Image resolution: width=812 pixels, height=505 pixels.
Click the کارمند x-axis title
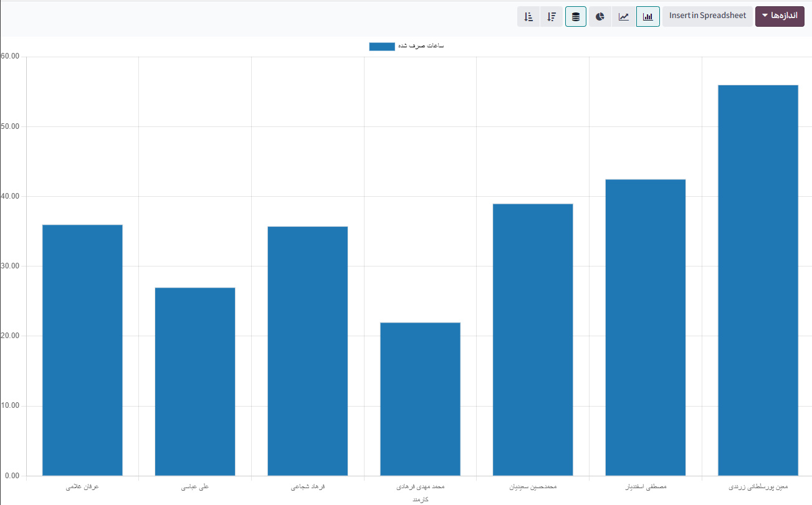[x=421, y=499]
